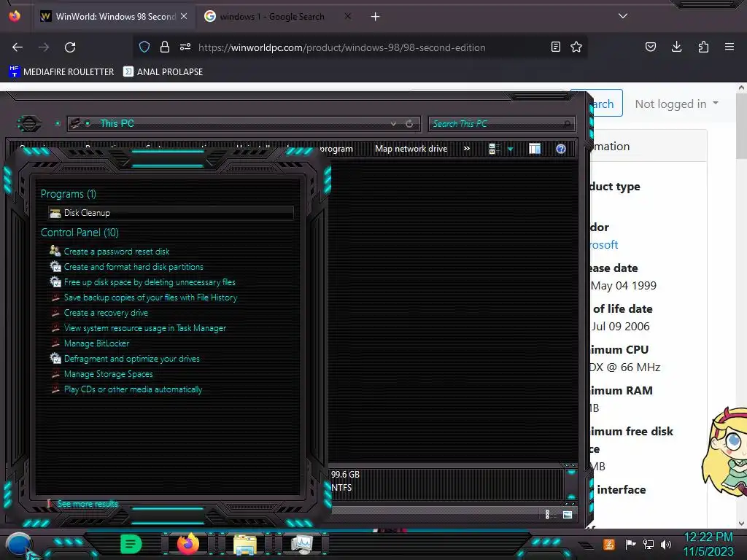Toggle the Explorer preview pane
Screen dimensions: 747x560
[535, 149]
